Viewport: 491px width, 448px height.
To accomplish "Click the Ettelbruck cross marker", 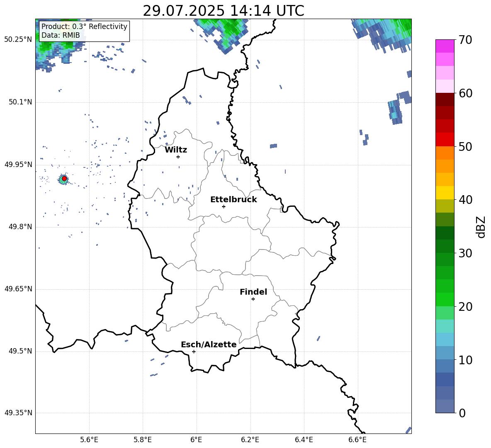I will 224,206.
